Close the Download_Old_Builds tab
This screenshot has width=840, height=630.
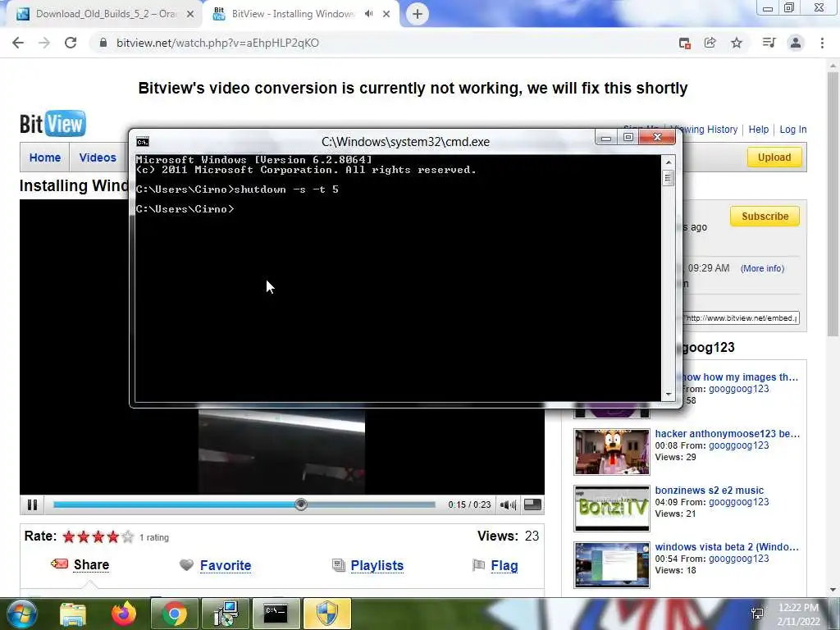tap(190, 14)
